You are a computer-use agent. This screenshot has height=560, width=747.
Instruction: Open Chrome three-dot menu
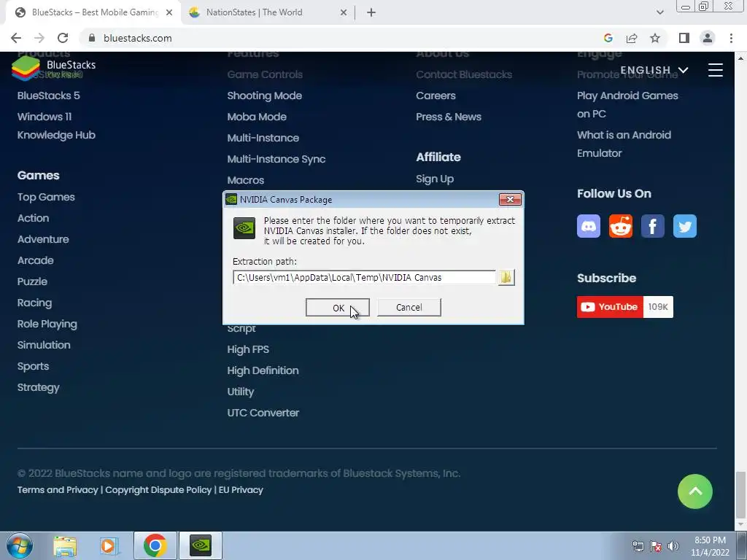(x=731, y=38)
